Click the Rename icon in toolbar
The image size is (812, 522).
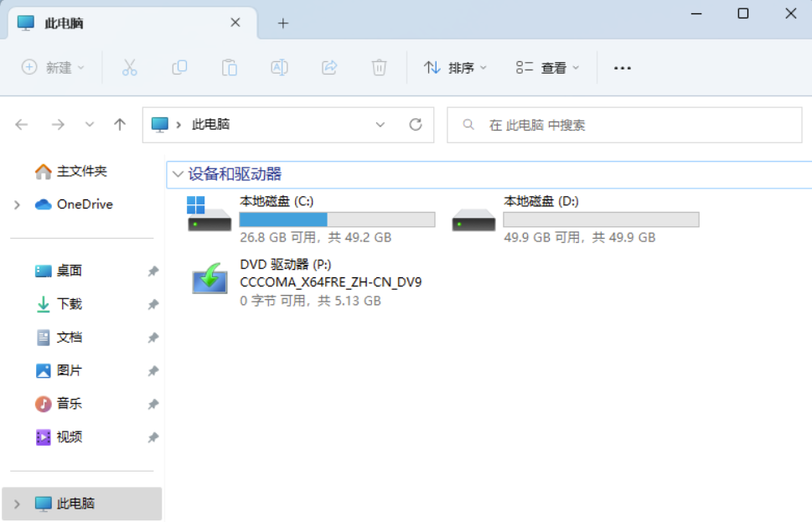coord(279,67)
